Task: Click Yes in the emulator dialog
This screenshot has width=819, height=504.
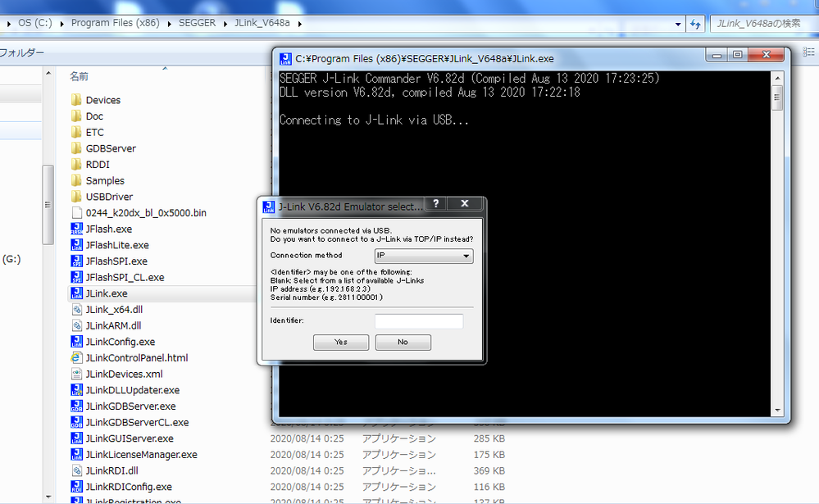Action: click(341, 342)
